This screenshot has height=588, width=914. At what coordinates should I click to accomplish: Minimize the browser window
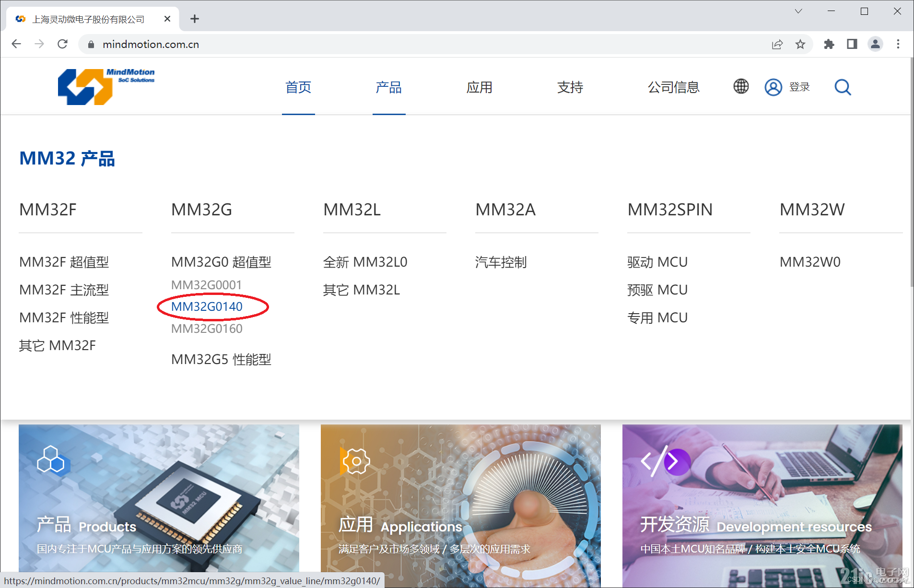point(831,11)
